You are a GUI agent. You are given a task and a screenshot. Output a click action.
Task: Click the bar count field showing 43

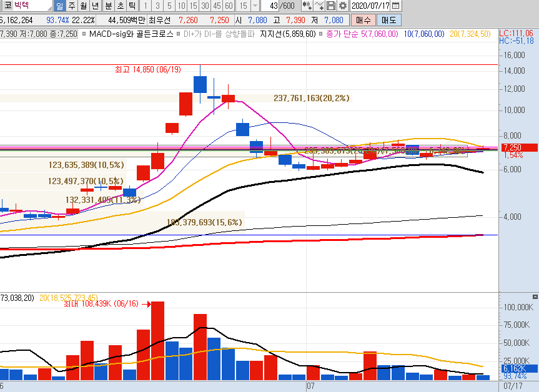point(270,6)
